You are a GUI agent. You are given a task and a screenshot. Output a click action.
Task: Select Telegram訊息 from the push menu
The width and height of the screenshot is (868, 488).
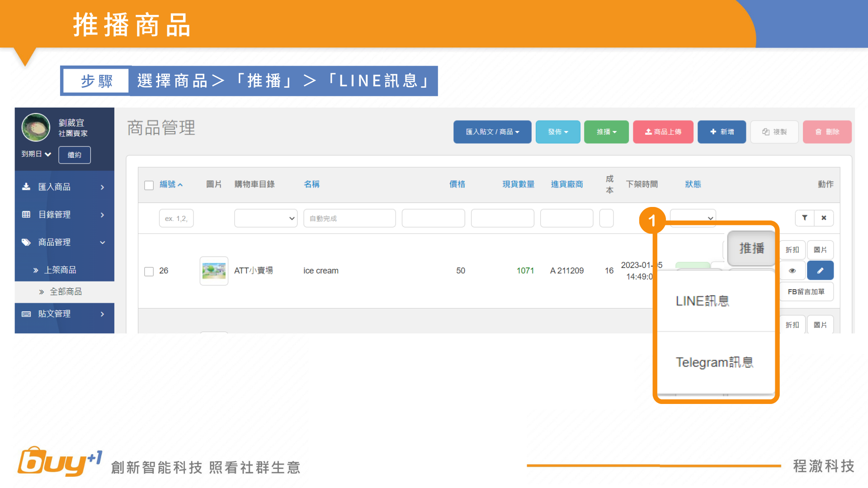[x=714, y=362]
